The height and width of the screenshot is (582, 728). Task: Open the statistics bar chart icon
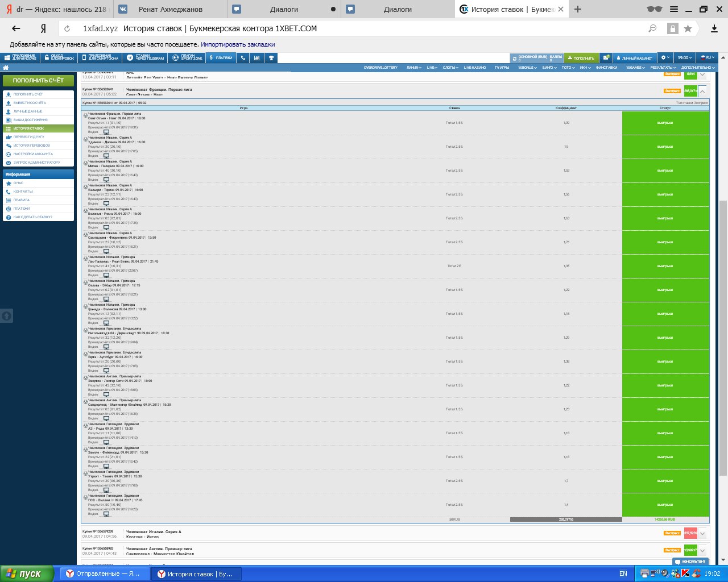click(x=257, y=58)
